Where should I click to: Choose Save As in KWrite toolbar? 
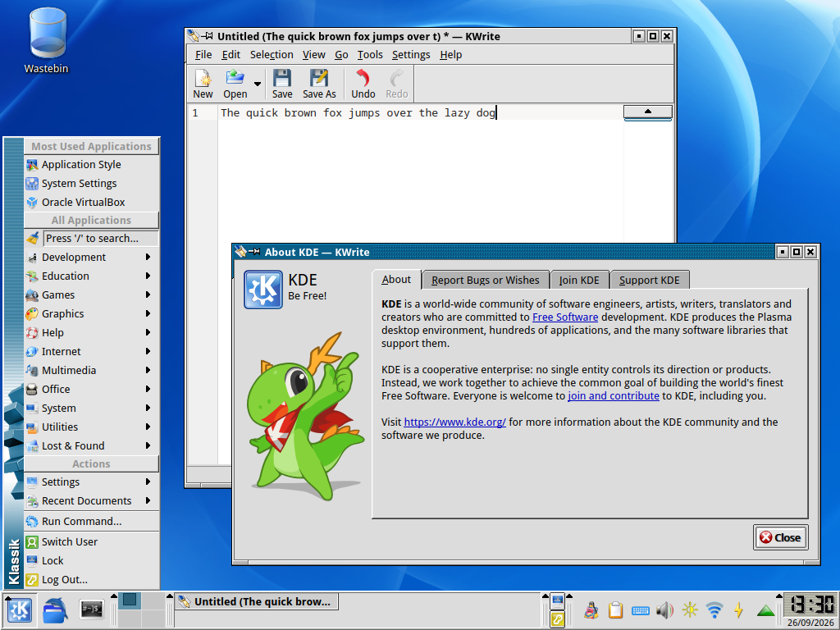319,84
